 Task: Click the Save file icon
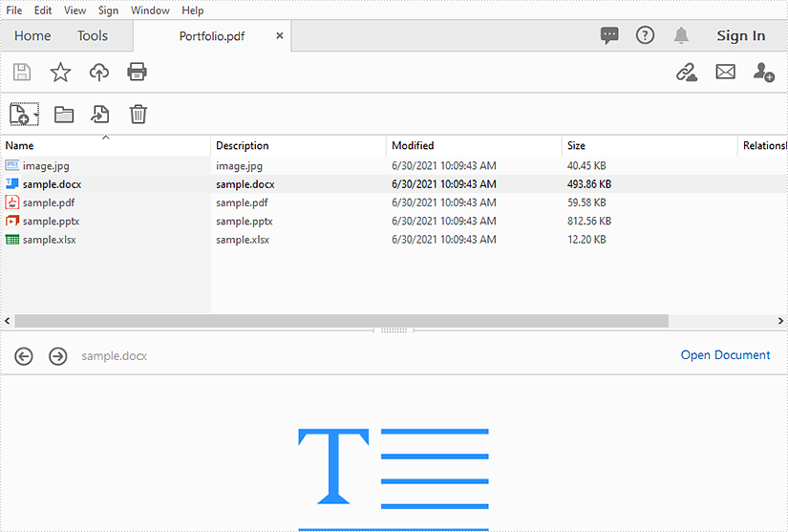(22, 72)
